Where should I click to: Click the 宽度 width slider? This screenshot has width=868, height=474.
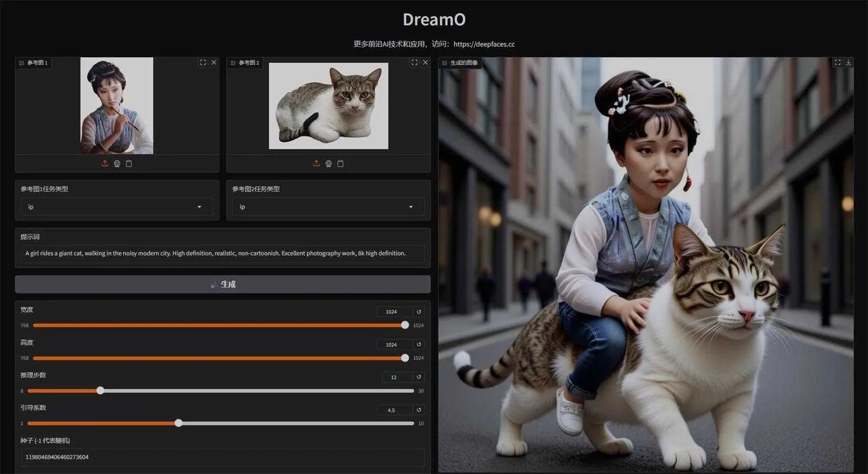(x=219, y=325)
